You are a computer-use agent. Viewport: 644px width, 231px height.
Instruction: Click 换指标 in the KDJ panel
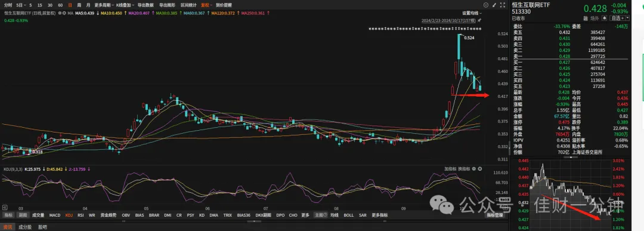tap(465, 169)
